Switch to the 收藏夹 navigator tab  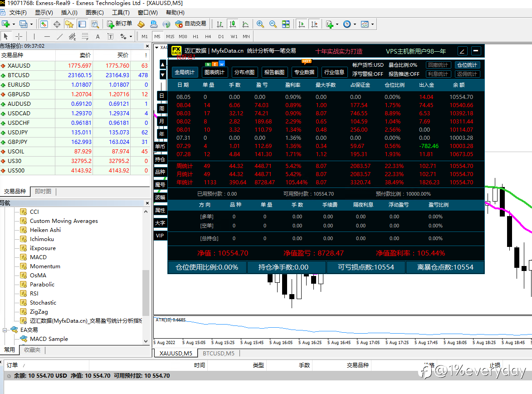pos(32,350)
